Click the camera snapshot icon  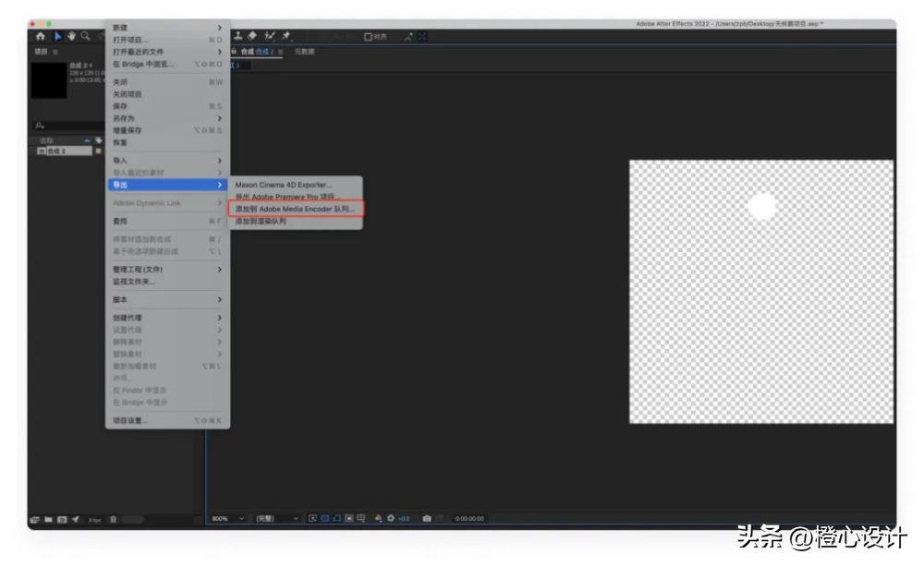426,519
